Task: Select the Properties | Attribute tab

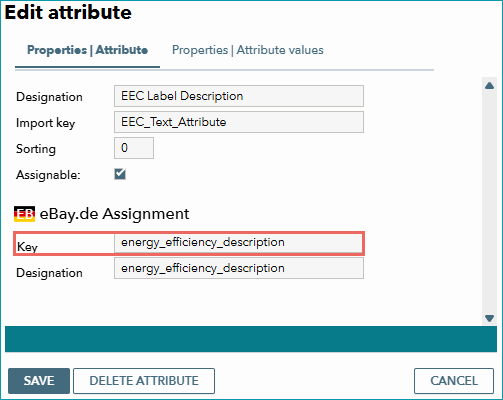Action: point(87,50)
